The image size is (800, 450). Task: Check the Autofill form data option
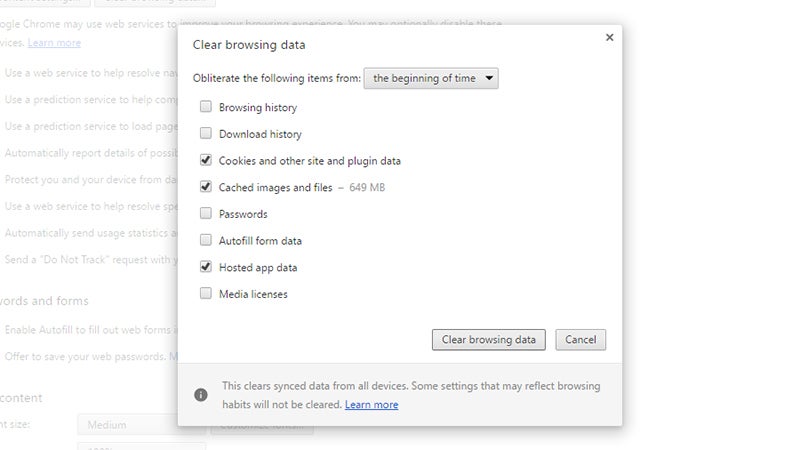[x=206, y=241]
